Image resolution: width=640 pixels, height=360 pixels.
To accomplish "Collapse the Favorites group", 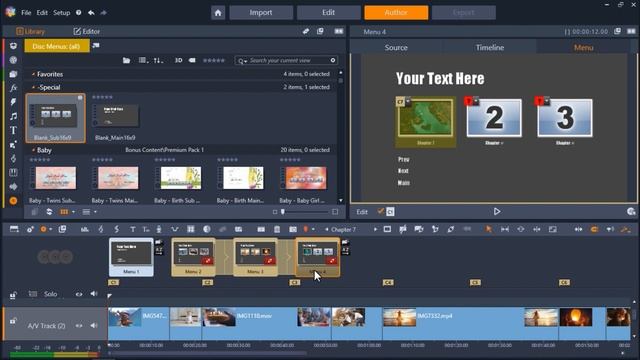I will pyautogui.click(x=33, y=74).
